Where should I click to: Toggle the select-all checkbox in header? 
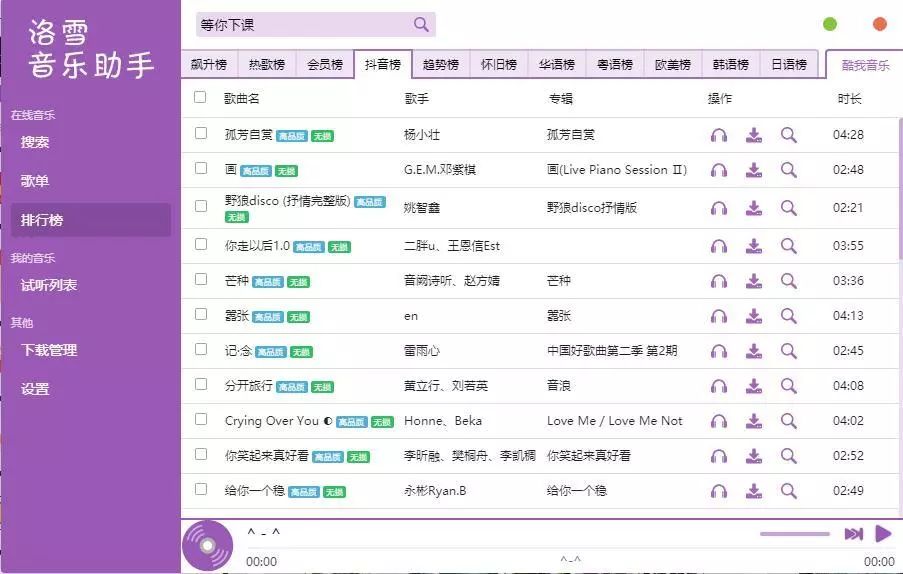pyautogui.click(x=200, y=97)
